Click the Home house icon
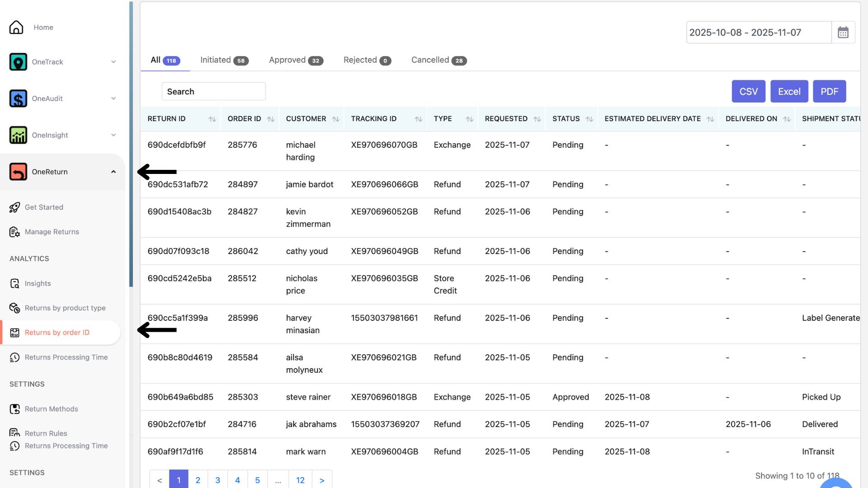Screen dimensions: 868x488 (16, 27)
